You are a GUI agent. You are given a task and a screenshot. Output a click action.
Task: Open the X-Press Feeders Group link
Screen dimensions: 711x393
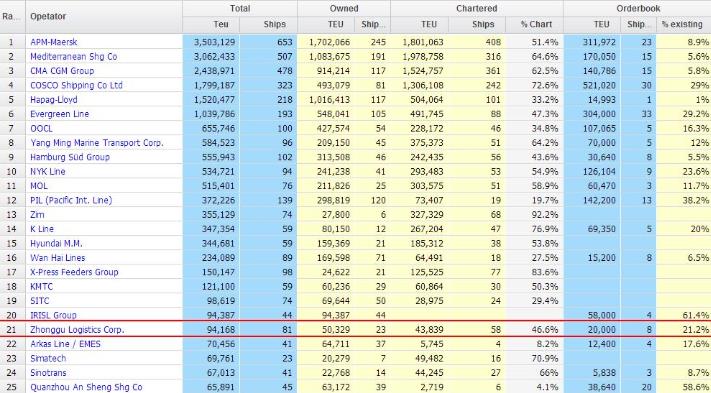pyautogui.click(x=74, y=272)
